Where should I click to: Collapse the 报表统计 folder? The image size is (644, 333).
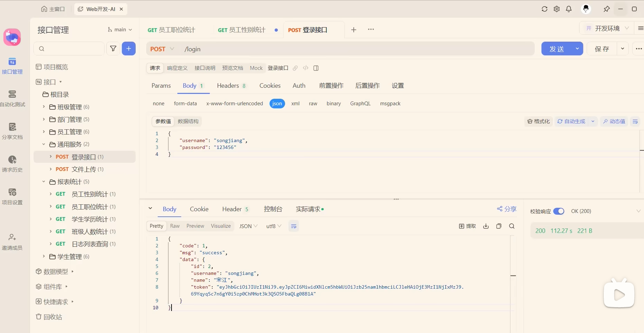44,182
